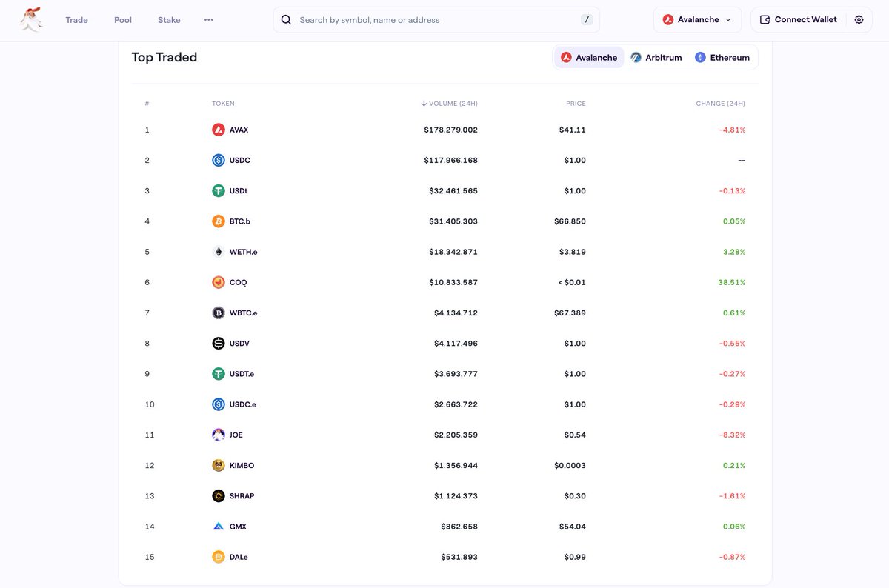Click the PRICE column header
Image resolution: width=889 pixels, height=588 pixels.
click(576, 104)
